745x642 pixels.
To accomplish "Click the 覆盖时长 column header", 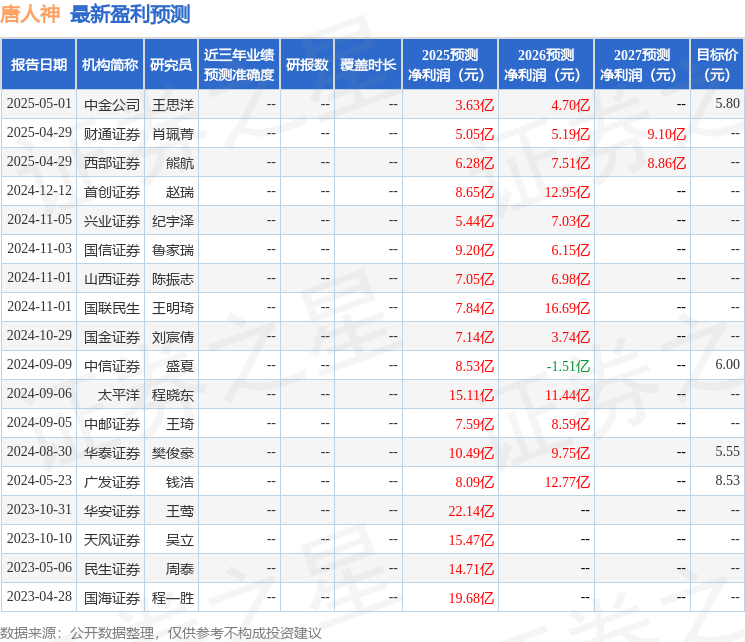I will click(x=368, y=65).
